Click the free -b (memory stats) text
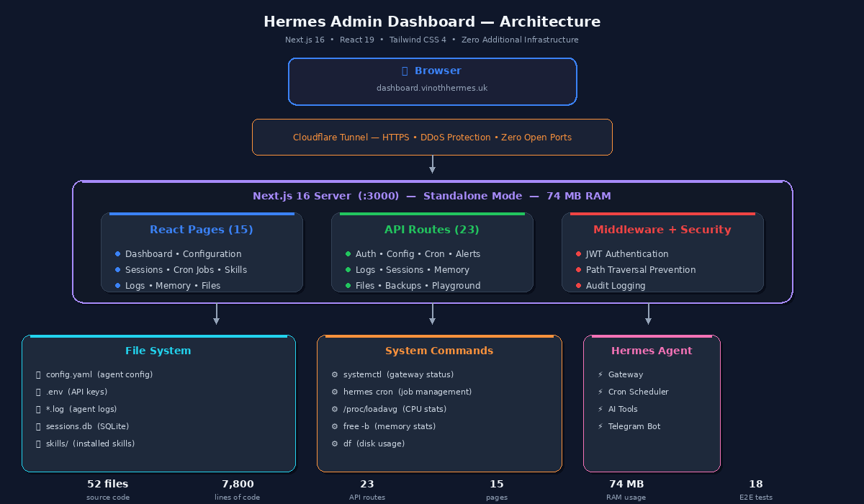Screen dimensions: 864x504 (390, 426)
